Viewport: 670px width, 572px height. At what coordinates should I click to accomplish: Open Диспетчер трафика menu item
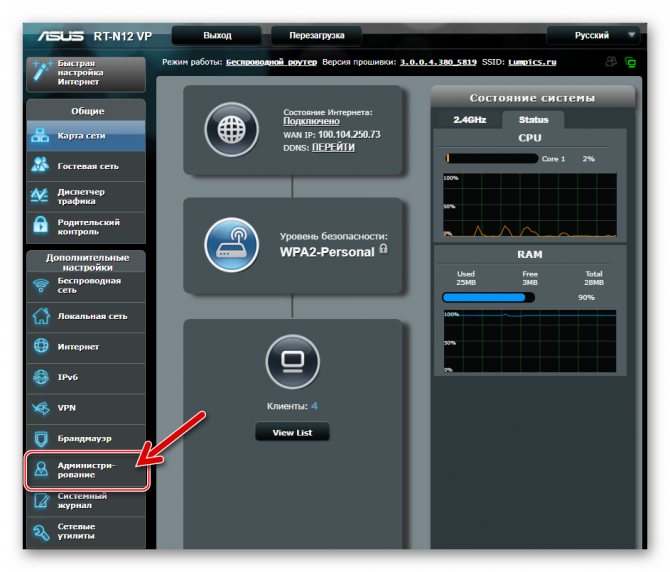point(86,197)
